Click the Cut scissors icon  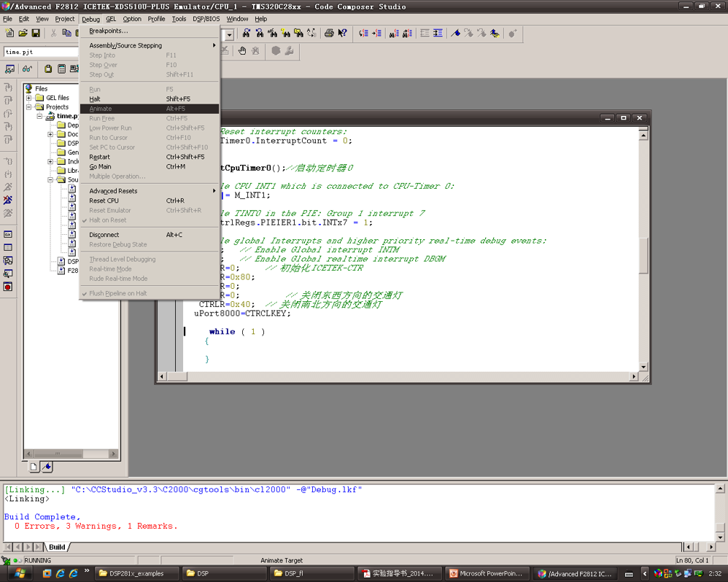click(53, 33)
